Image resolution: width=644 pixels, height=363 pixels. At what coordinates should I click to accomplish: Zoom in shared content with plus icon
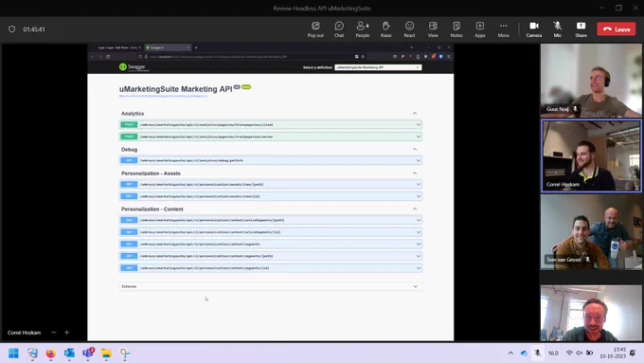(66, 332)
